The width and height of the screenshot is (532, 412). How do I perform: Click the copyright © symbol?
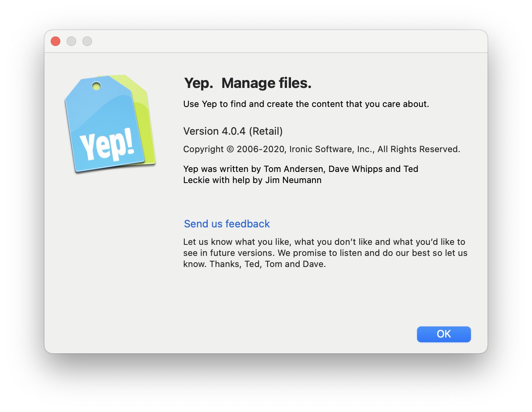click(x=230, y=149)
